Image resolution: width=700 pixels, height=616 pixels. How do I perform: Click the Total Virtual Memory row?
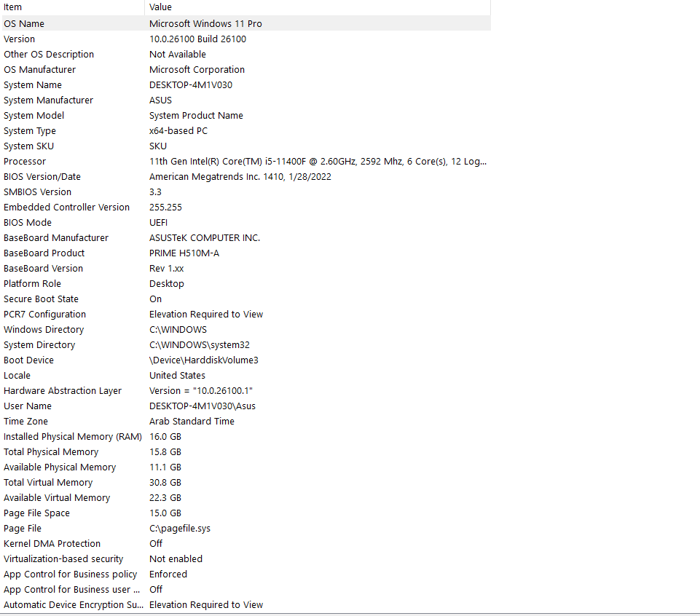pos(246,483)
